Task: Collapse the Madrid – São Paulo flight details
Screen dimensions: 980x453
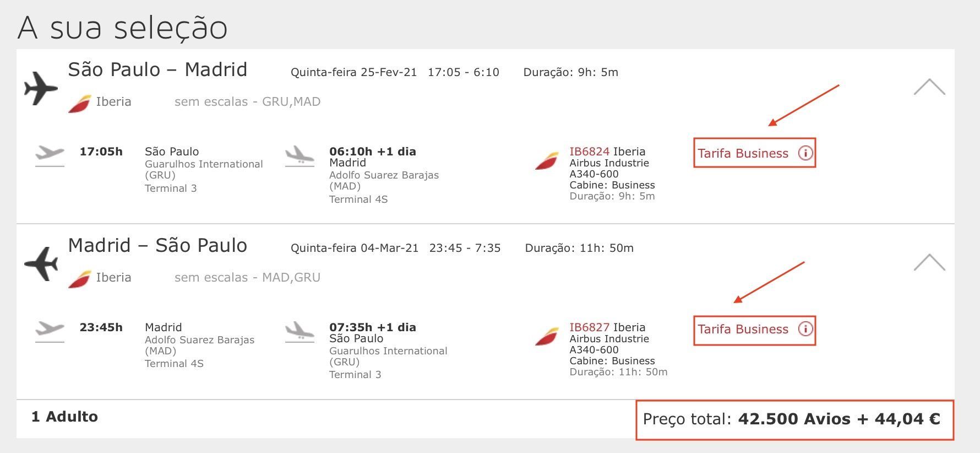Action: coord(929,262)
